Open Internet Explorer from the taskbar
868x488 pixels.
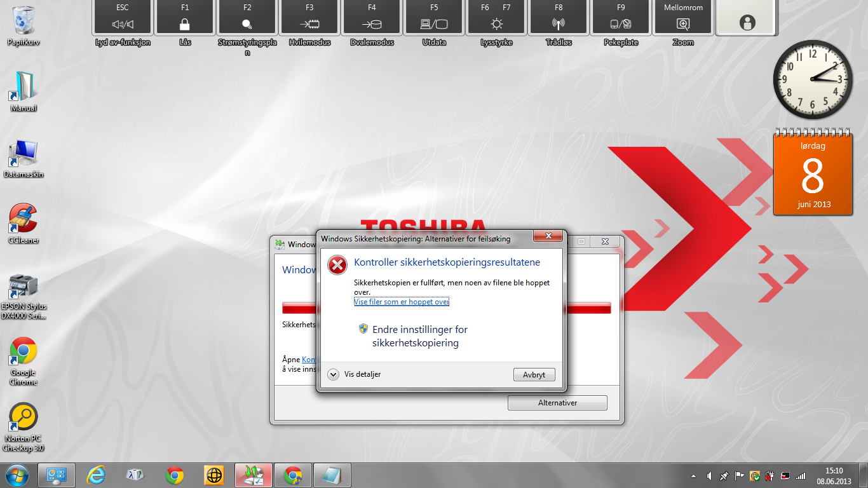96,475
